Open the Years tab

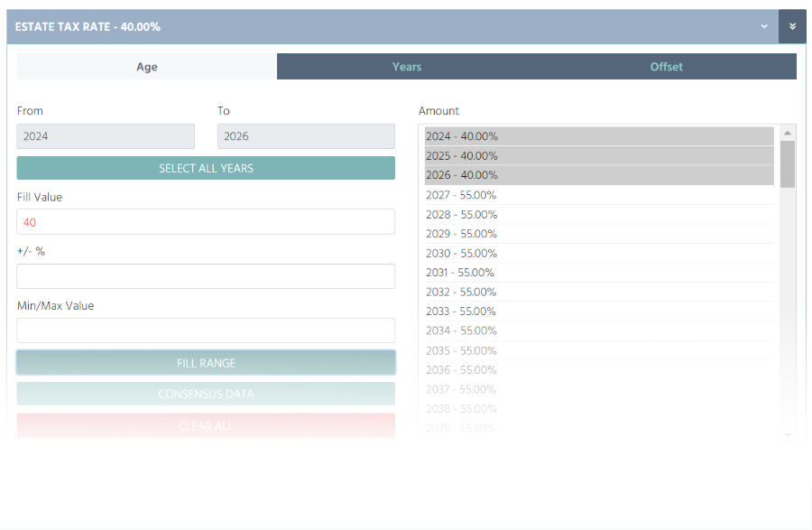[x=406, y=66]
